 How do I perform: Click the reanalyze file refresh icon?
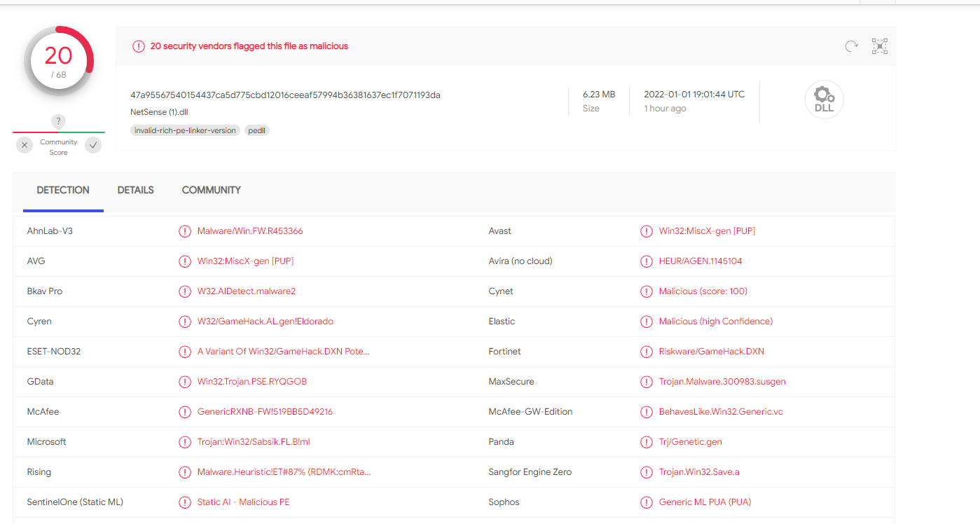click(x=851, y=46)
